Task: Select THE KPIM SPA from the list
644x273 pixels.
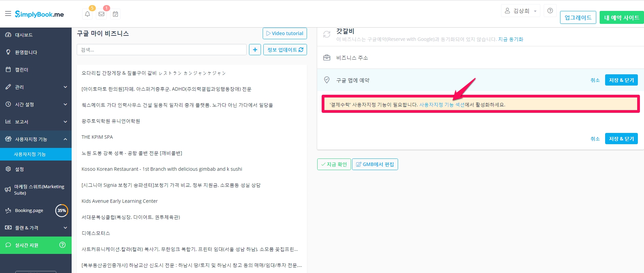Action: tap(97, 137)
